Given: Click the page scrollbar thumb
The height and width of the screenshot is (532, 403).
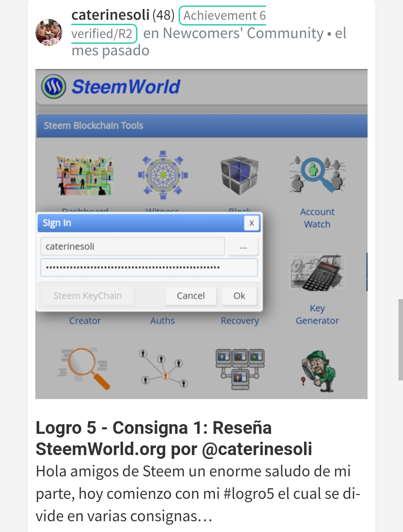Looking at the screenshot, I should [x=400, y=339].
